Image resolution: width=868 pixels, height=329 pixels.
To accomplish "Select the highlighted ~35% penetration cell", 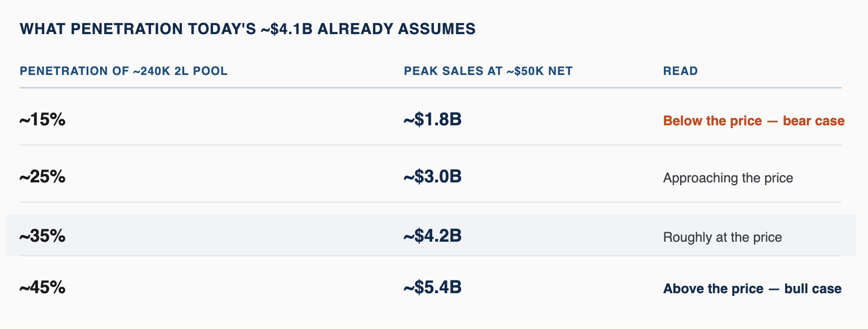I will [43, 236].
